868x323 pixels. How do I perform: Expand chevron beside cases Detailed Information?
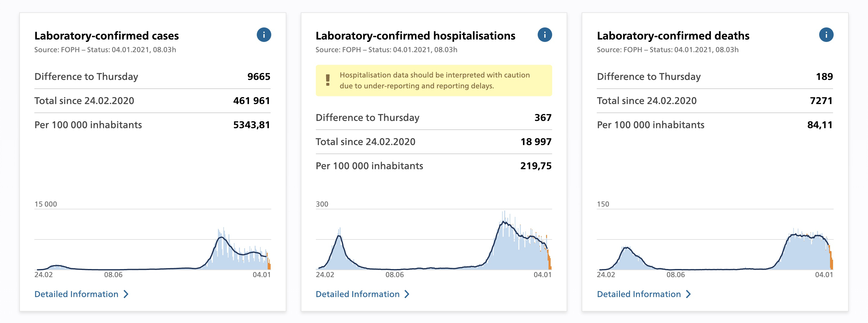[x=126, y=294]
